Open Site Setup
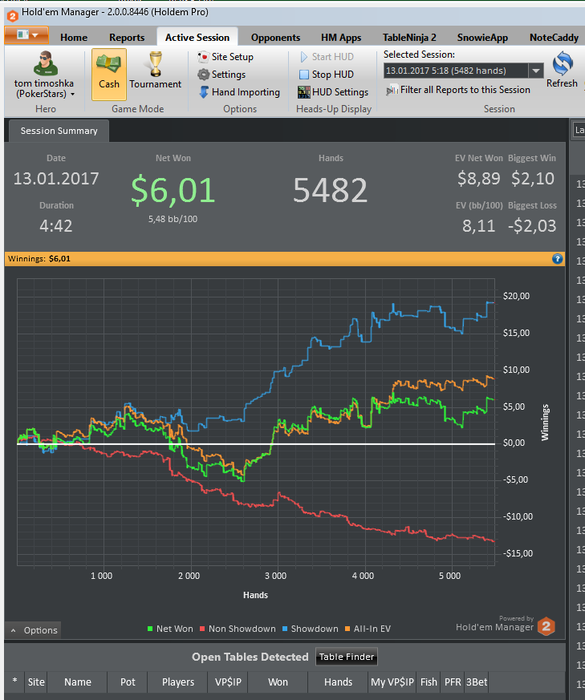 226,57
